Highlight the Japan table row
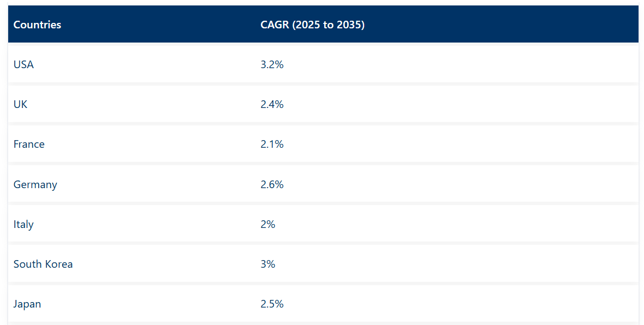The image size is (644, 325). 437,304
